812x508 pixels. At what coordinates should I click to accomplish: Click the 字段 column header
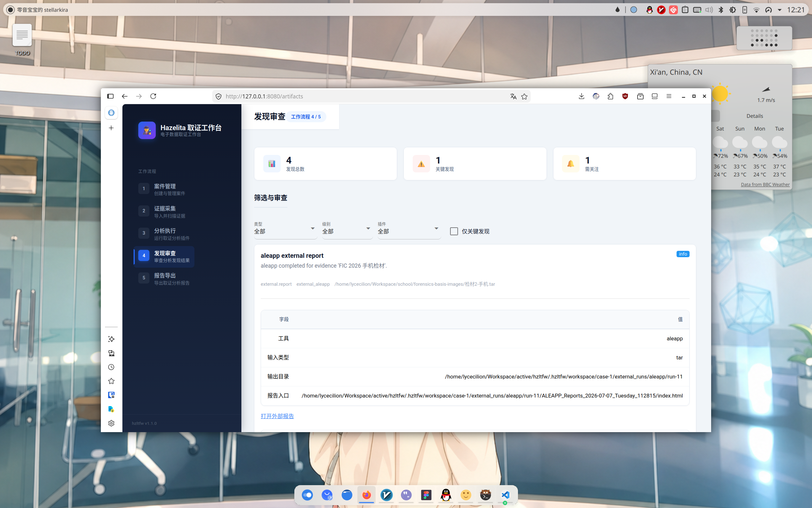click(284, 319)
